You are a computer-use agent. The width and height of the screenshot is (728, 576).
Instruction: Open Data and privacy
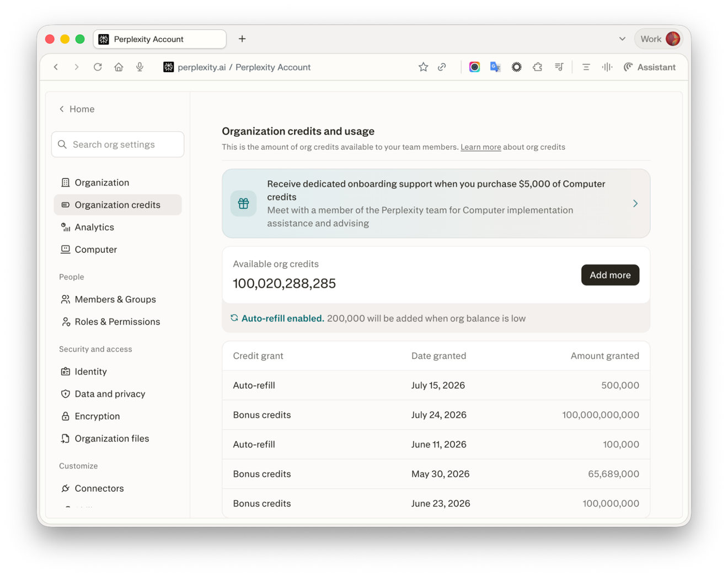point(117,394)
